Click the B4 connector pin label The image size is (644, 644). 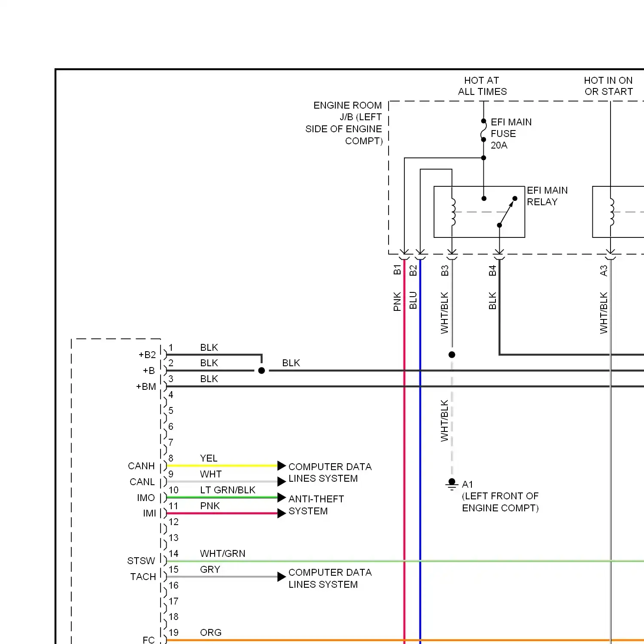(492, 270)
